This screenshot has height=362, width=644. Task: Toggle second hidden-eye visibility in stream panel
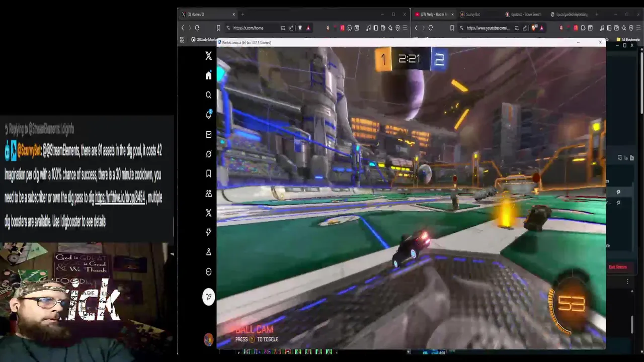pyautogui.click(x=618, y=203)
